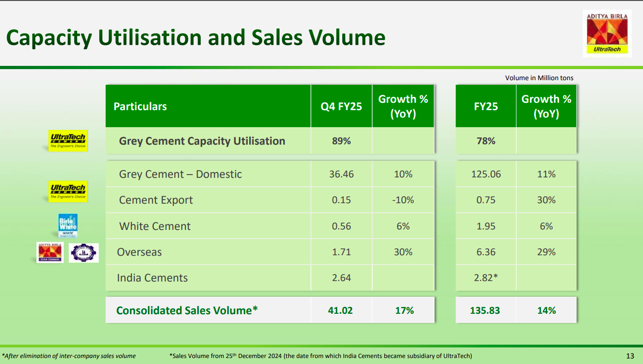The width and height of the screenshot is (643, 364).
Task: Click the Particulars column header
Action: tap(140, 106)
